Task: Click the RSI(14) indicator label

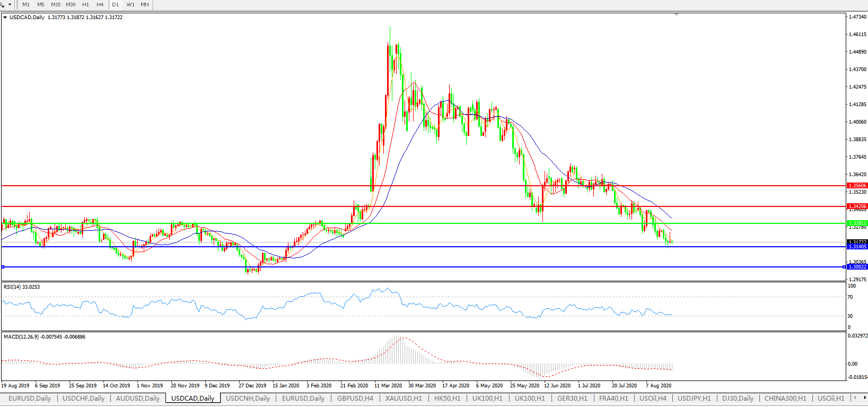Action: tap(21, 287)
